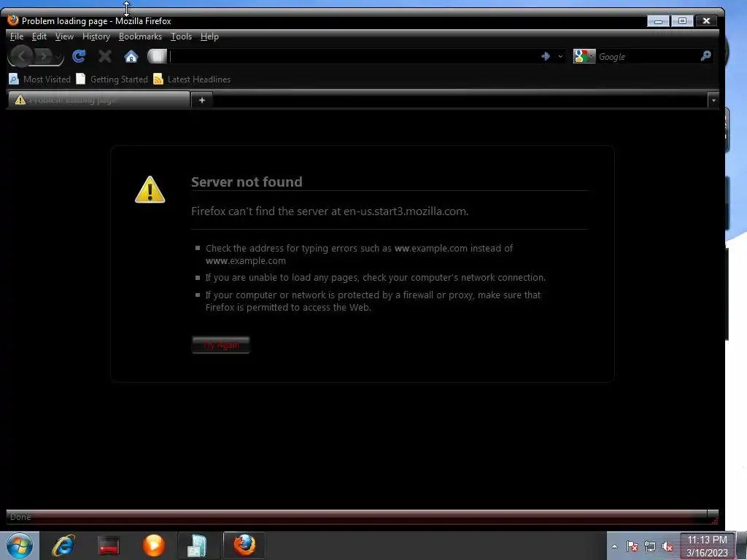
Task: Open the Latest Headlines feed
Action: 193,79
